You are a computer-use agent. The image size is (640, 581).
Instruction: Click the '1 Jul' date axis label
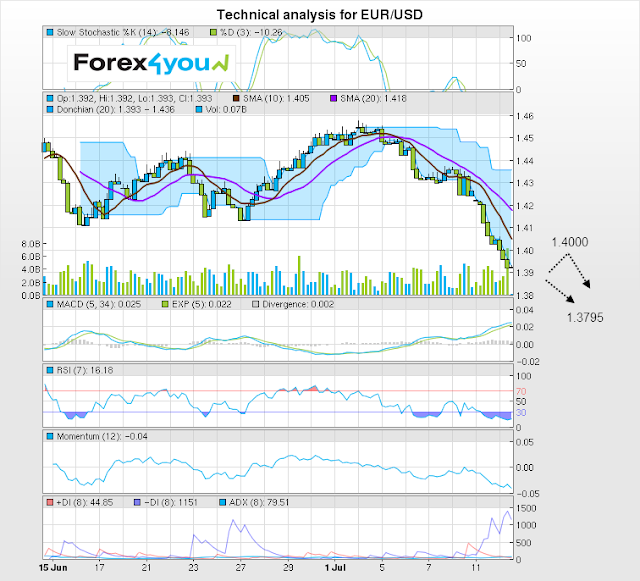pyautogui.click(x=335, y=568)
